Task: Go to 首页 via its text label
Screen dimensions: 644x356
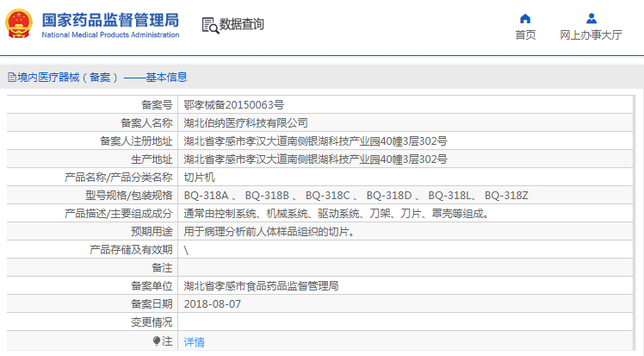Action: [525, 34]
